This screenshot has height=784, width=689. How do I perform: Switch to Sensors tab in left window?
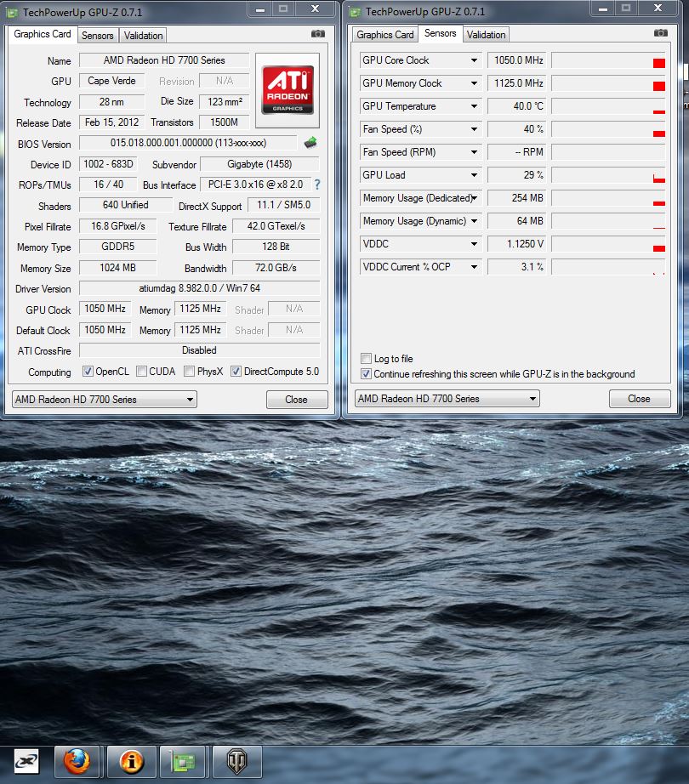(x=98, y=36)
